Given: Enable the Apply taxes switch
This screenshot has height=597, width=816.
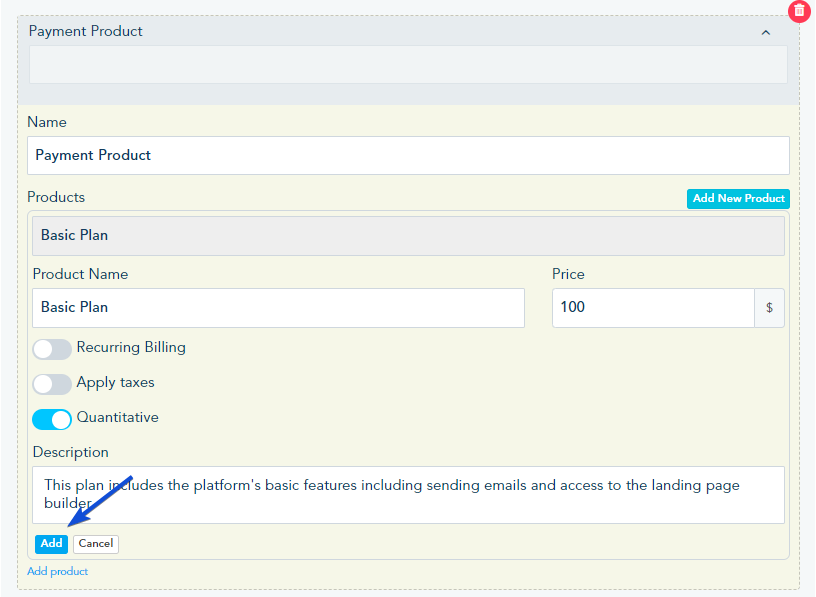Looking at the screenshot, I should click(x=52, y=384).
